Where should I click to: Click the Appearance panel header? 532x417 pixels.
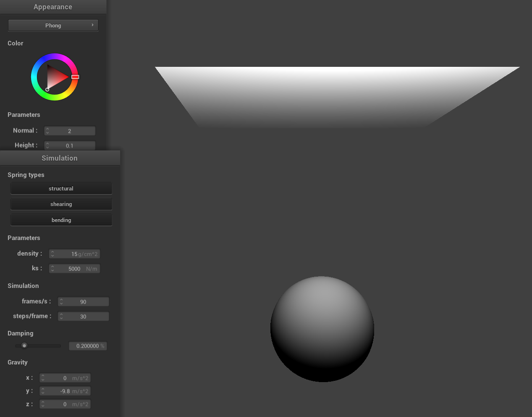[53, 7]
